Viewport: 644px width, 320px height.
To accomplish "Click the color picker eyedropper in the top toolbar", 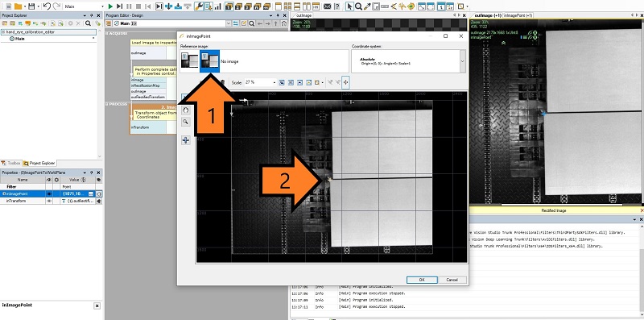I will pyautogui.click(x=368, y=6).
